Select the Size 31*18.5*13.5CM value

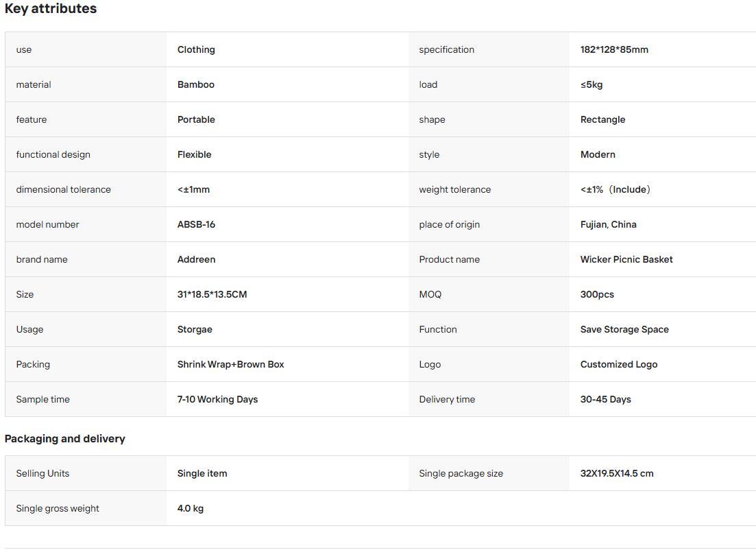coord(212,294)
